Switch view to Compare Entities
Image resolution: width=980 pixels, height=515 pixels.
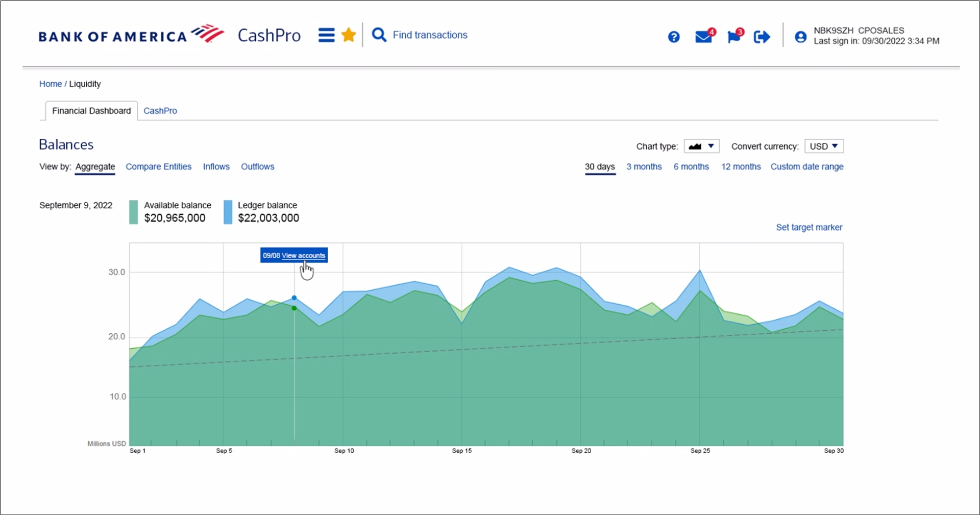coord(159,166)
